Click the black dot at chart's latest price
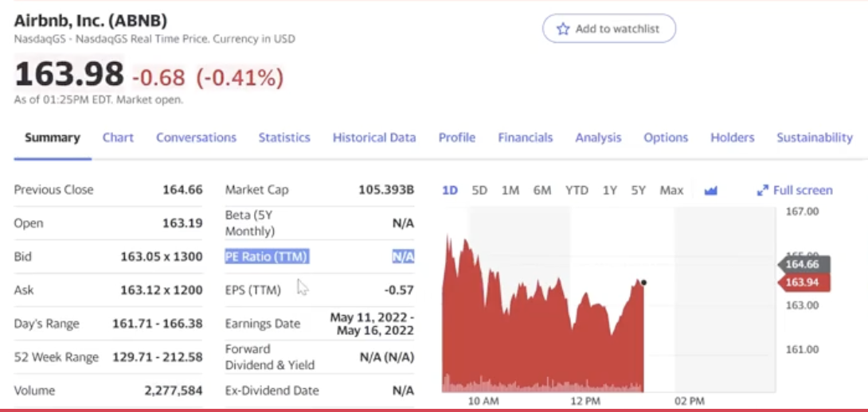 (x=643, y=282)
